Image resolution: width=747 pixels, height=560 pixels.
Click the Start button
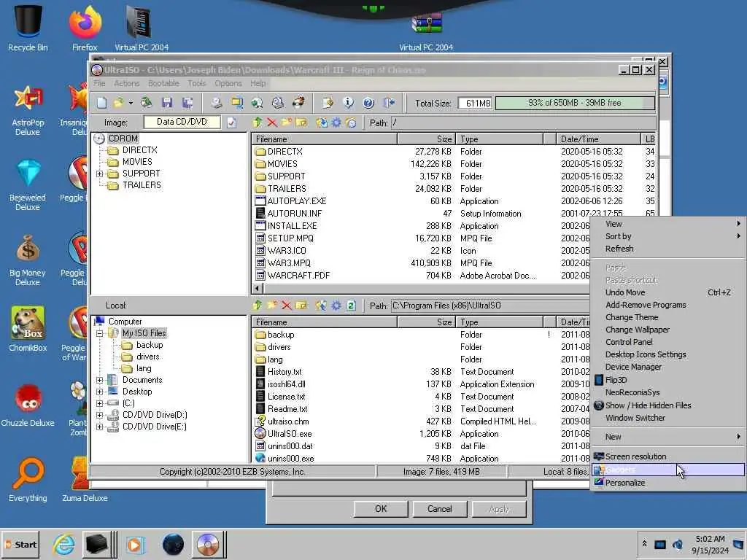[x=21, y=544]
